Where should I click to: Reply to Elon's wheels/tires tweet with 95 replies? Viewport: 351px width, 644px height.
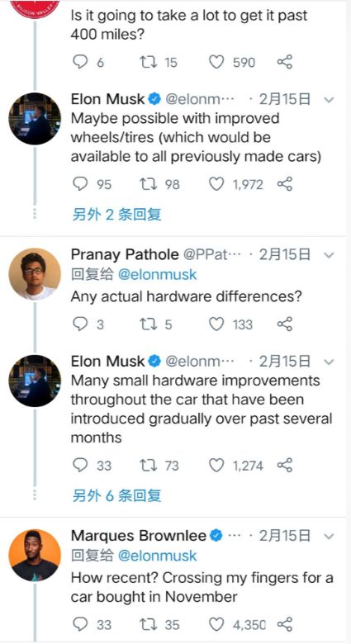80,184
